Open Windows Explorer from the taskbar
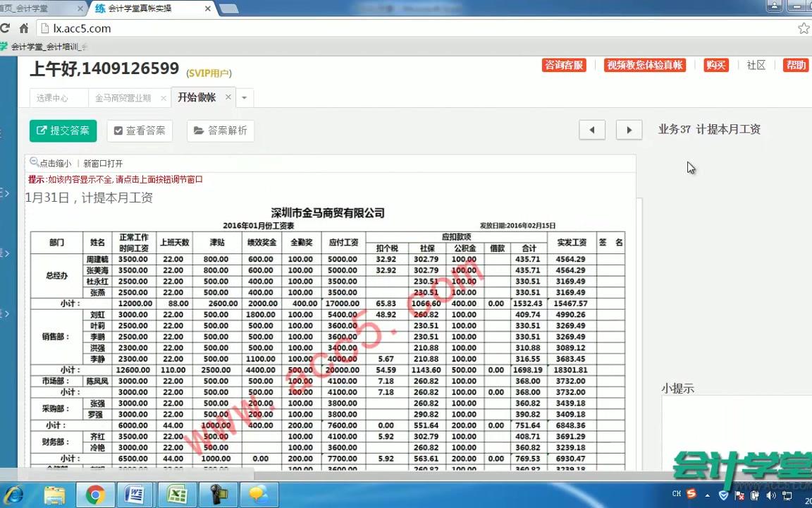812x508 pixels. point(54,495)
